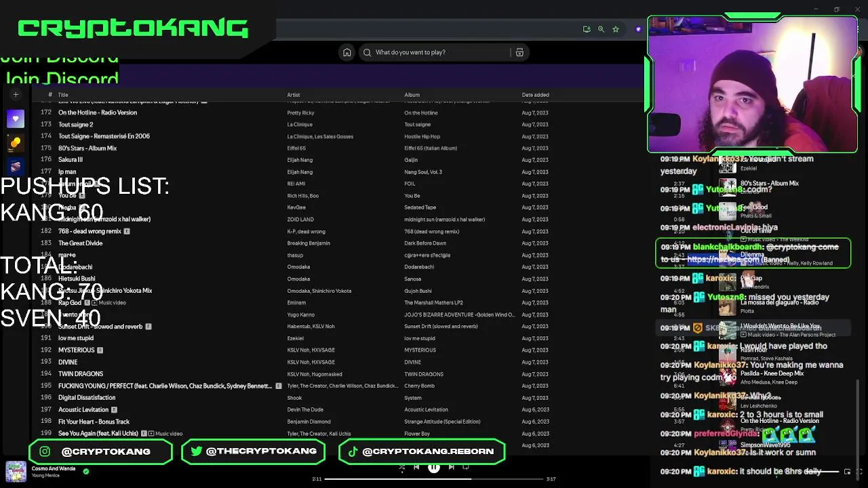Screen dimensions: 868x488
Task: Select track 'Tout Saigne - Remasterisé En 2006'
Action: (x=104, y=136)
